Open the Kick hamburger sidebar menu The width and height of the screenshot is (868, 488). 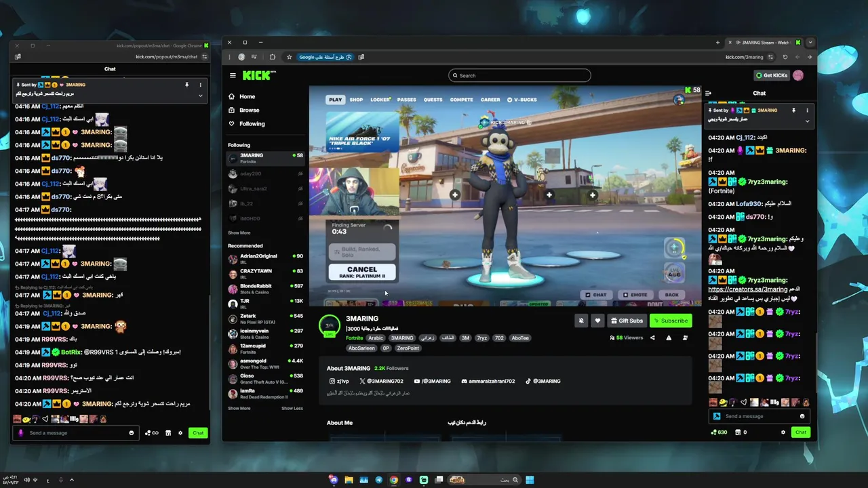[233, 75]
